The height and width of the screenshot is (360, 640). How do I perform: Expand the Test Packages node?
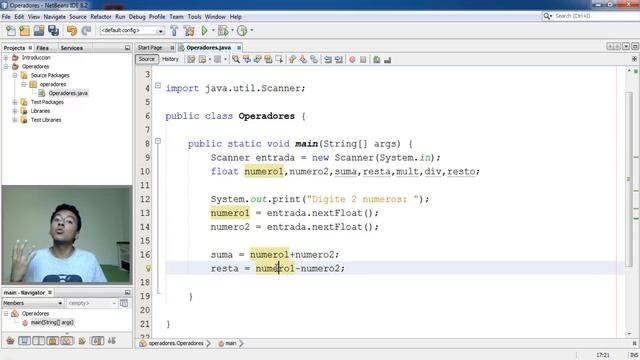pos(15,102)
